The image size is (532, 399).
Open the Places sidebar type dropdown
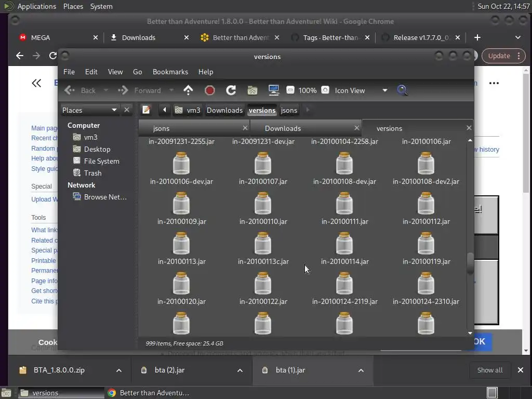[x=89, y=110]
